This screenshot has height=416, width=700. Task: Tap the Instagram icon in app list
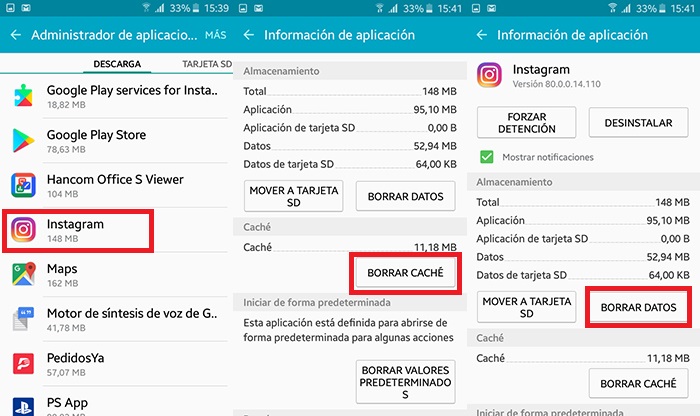click(23, 229)
